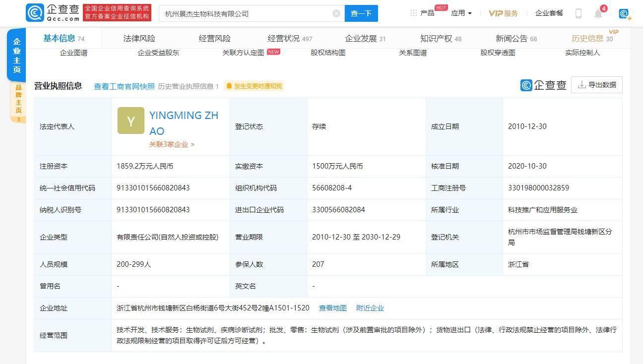Click the 所属行业 value 科技推广和应用服务业
The height and width of the screenshot is (364, 643).
click(x=543, y=210)
